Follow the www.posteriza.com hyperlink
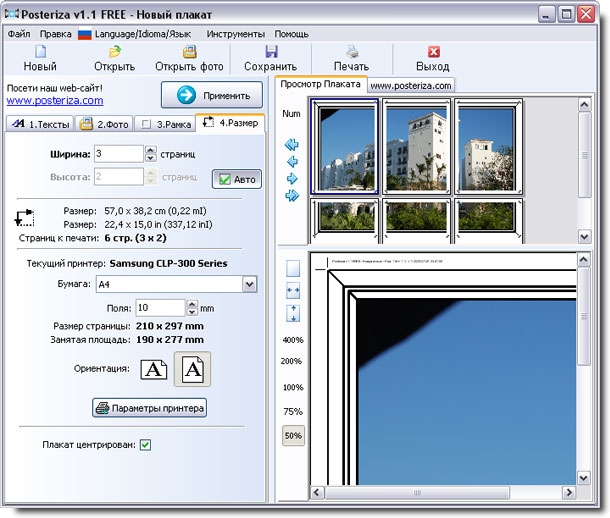Image resolution: width=610 pixels, height=518 pixels. coord(55,100)
